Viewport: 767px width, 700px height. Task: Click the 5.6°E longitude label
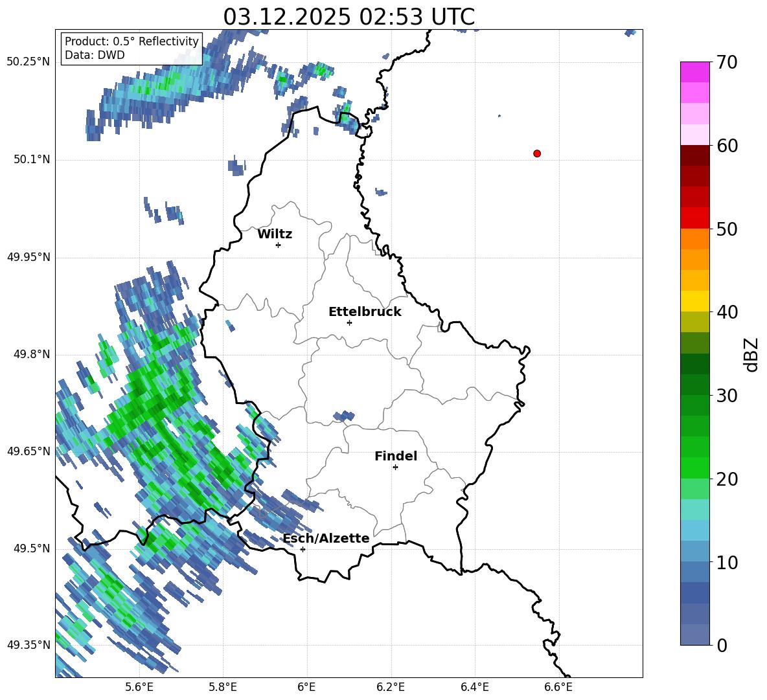tap(139, 687)
